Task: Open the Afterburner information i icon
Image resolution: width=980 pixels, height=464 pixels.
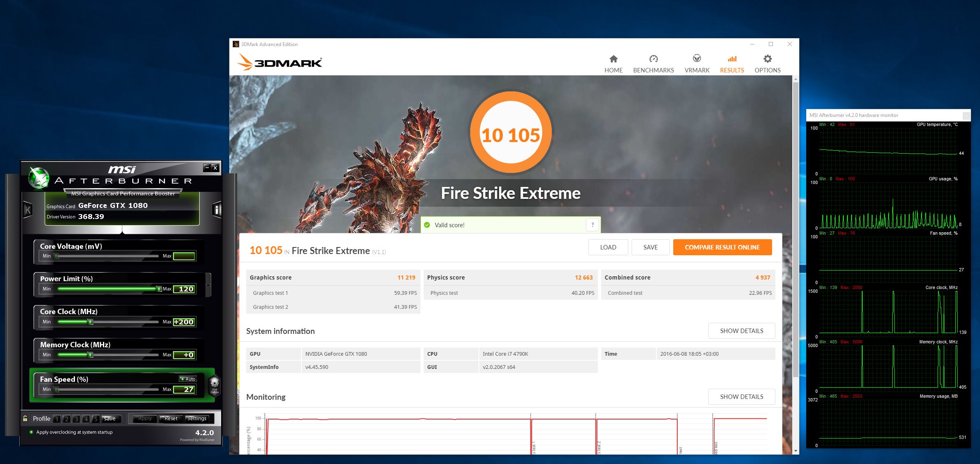Action: click(x=217, y=210)
